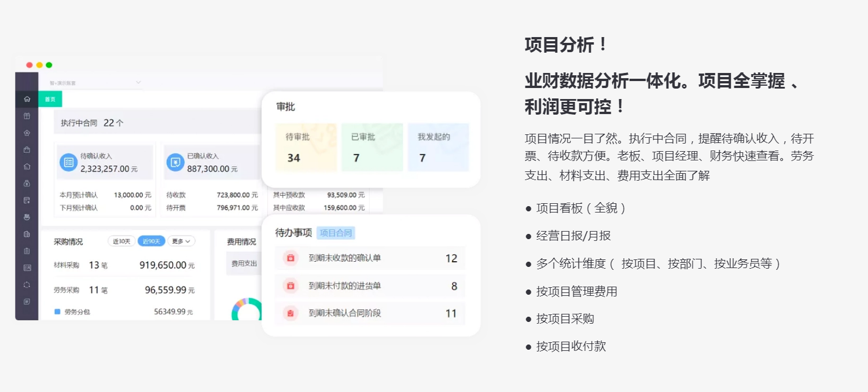Click the red icon on 到期未收款的确认单 row
This screenshot has width=868, height=392.
tap(290, 258)
